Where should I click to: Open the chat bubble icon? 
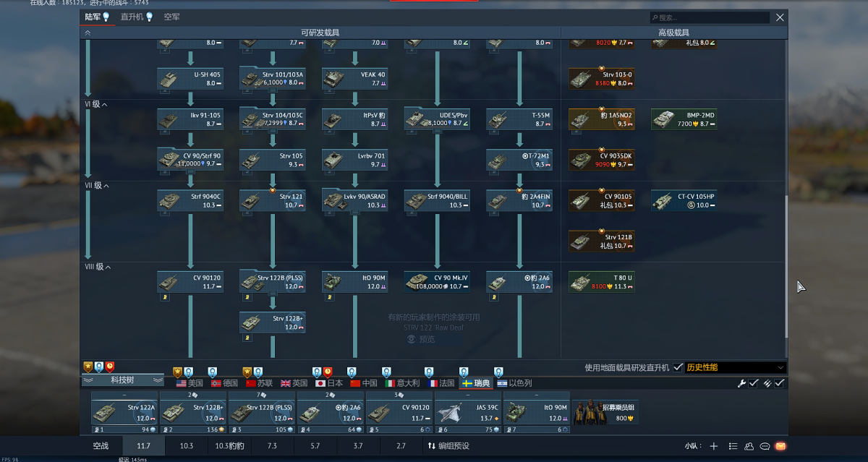(765, 446)
